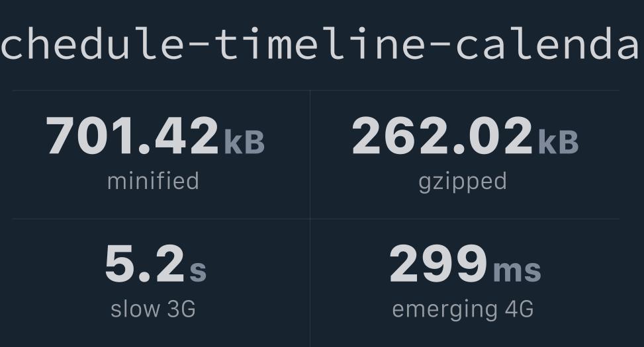Click the s unit beside 5.2

[x=198, y=270]
